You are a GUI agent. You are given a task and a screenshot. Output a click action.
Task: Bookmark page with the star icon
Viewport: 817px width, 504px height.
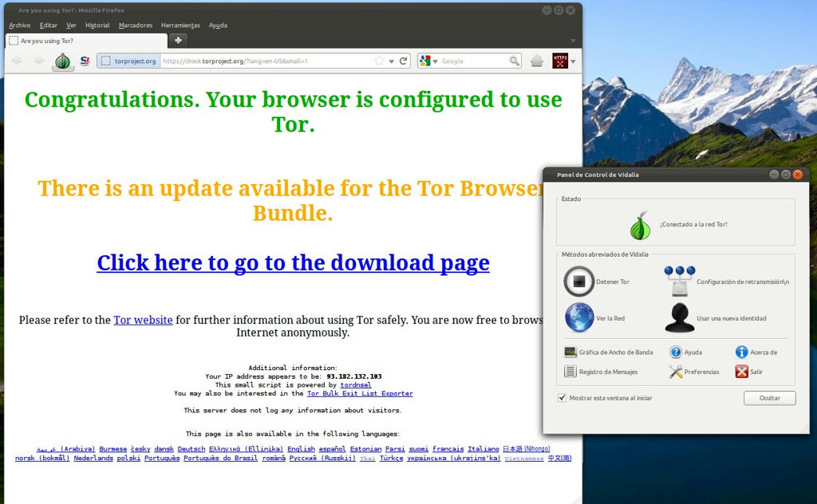tap(379, 61)
